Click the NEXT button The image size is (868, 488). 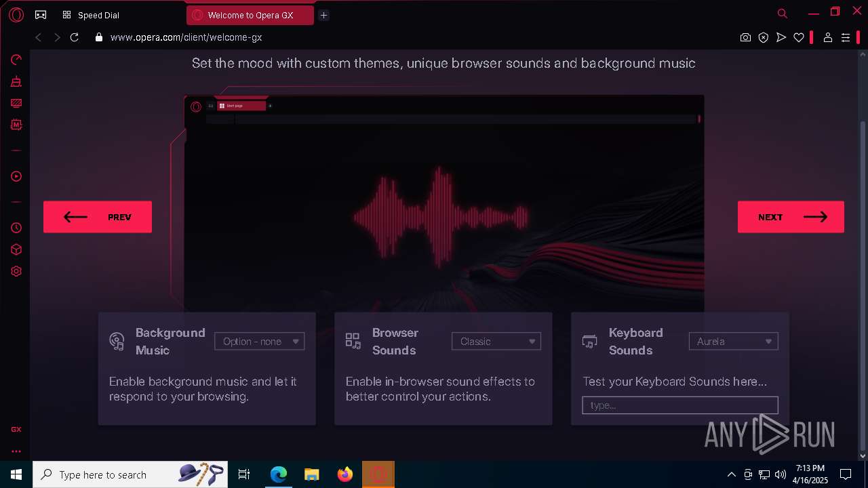pyautogui.click(x=791, y=217)
